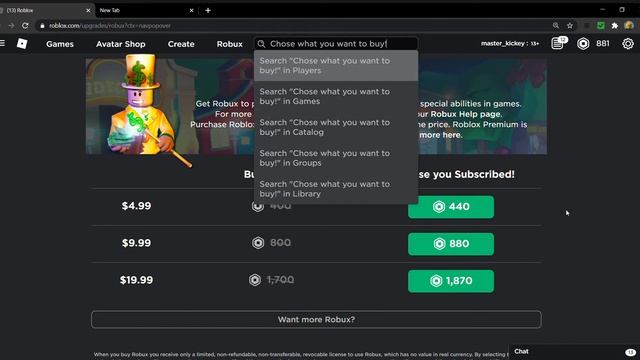This screenshot has width=640, height=360.
Task: Open the green shield extension icon
Action: pyautogui.click(x=601, y=26)
